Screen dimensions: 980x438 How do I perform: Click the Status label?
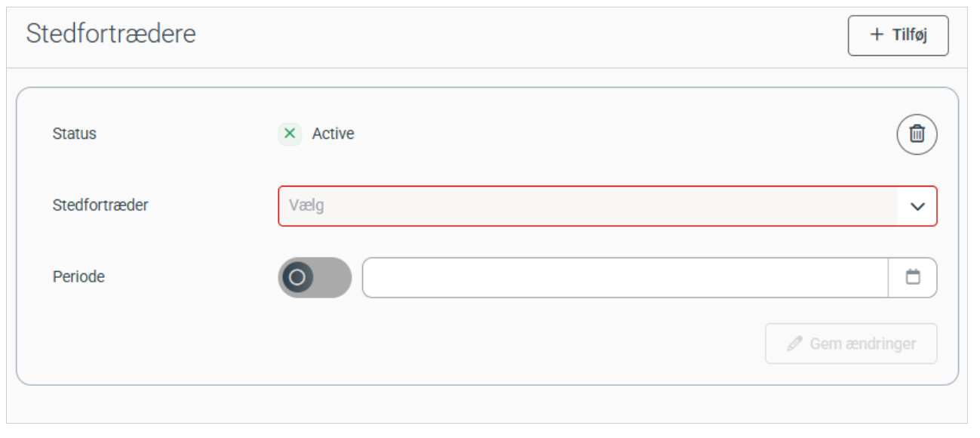click(x=75, y=134)
